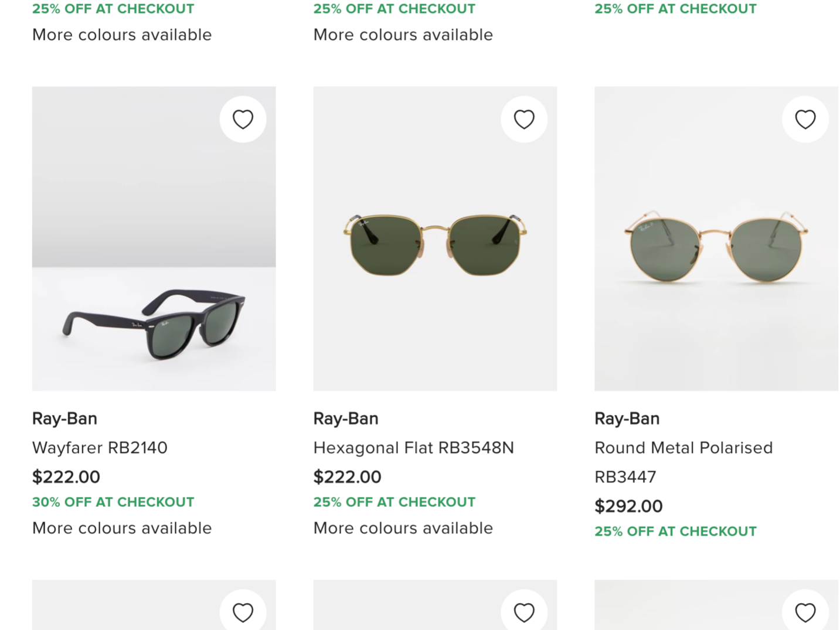Open the gold hexagonal sunglasses image
Screen dimensions: 840x630
click(x=435, y=239)
